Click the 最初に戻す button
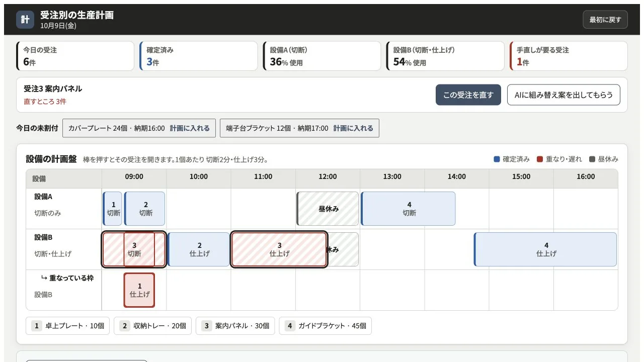Image resolution: width=644 pixels, height=362 pixels. pos(605,20)
